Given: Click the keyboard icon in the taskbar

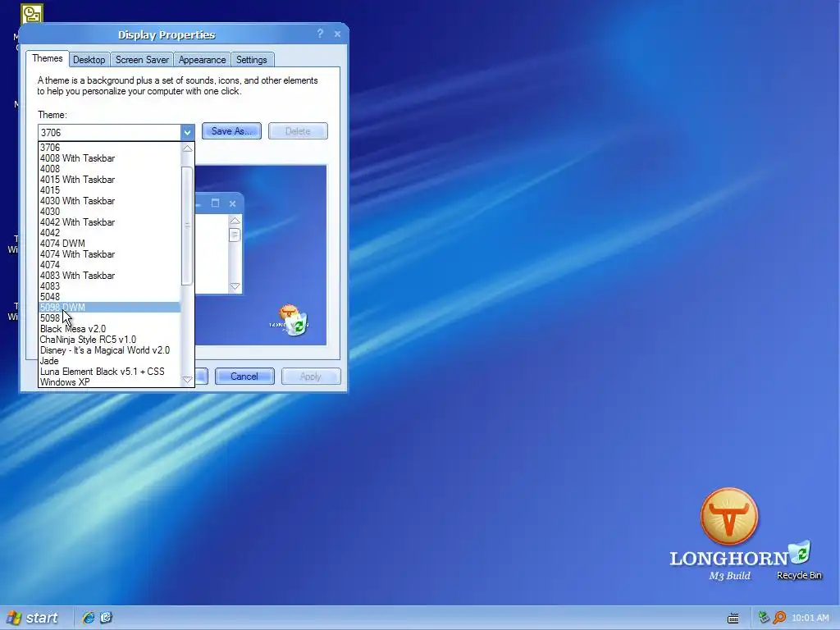Looking at the screenshot, I should pyautogui.click(x=733, y=619).
